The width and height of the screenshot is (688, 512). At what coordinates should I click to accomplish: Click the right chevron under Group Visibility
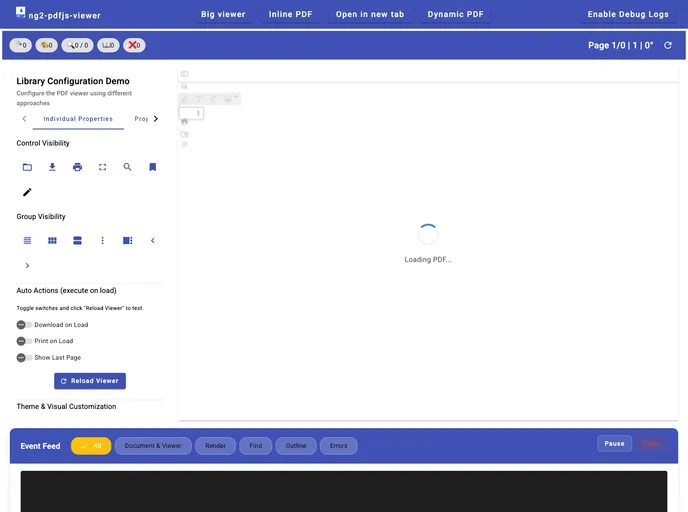pos(27,265)
